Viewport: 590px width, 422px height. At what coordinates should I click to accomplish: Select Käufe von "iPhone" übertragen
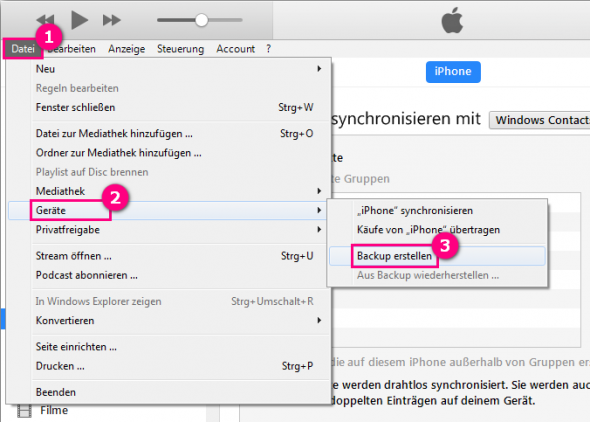[437, 230]
